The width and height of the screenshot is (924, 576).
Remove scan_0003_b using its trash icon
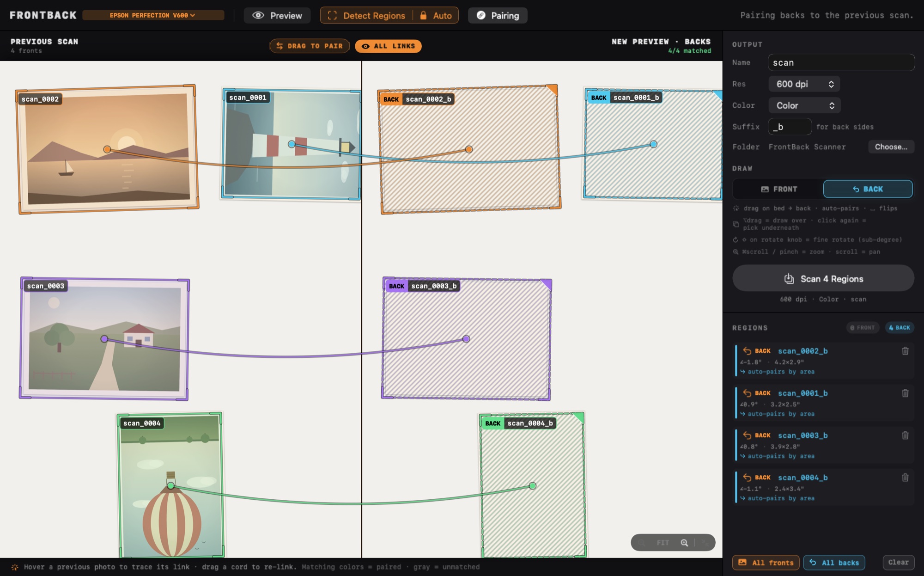click(905, 435)
